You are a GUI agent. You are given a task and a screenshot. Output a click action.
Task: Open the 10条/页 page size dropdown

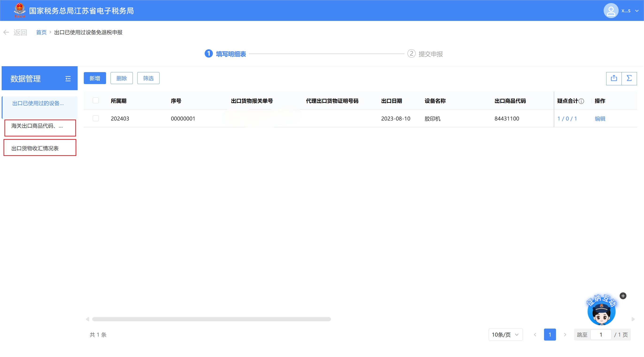(505, 334)
